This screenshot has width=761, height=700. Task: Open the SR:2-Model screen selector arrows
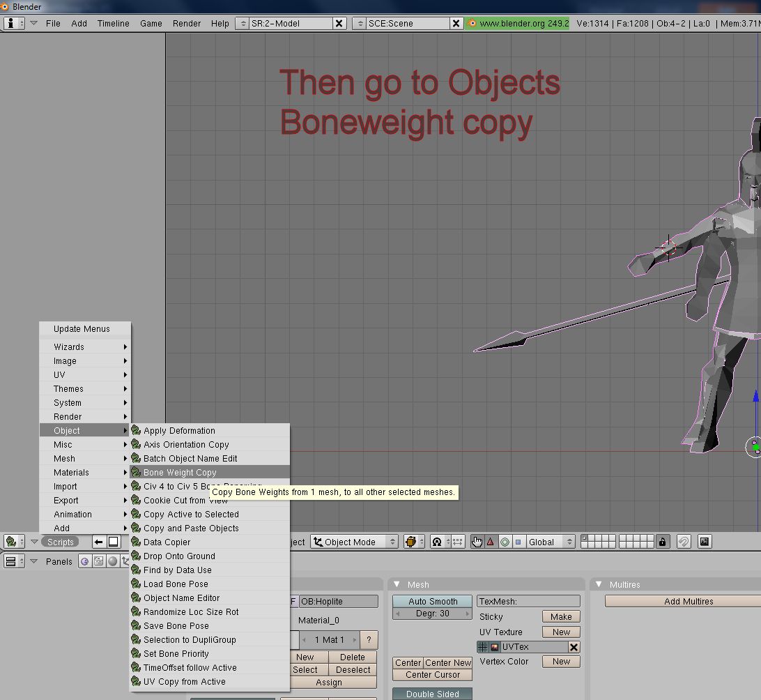[x=243, y=23]
